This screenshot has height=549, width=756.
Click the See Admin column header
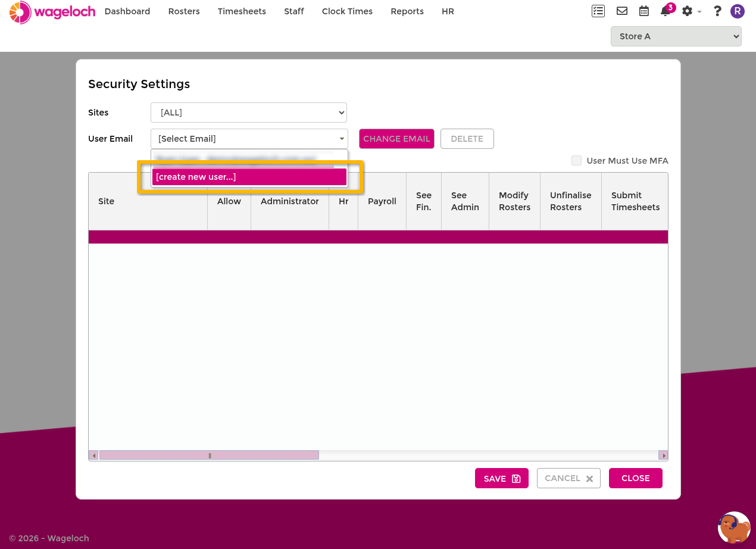[x=465, y=201]
